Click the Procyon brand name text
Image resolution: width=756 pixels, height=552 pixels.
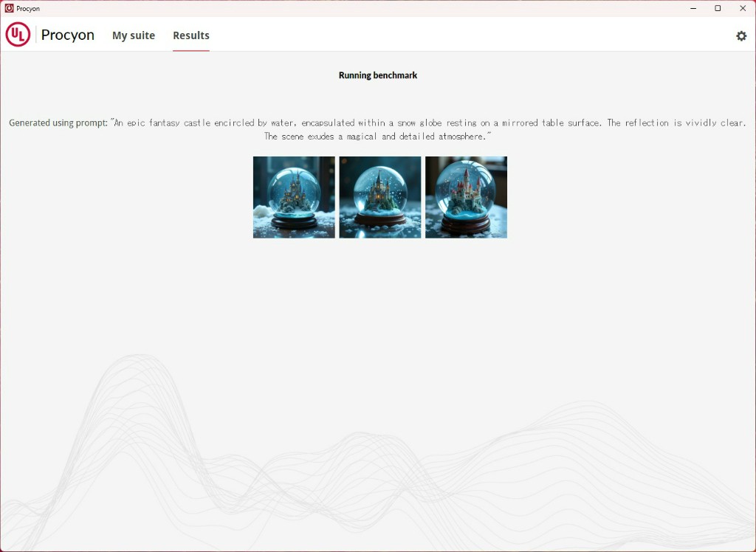tap(67, 35)
